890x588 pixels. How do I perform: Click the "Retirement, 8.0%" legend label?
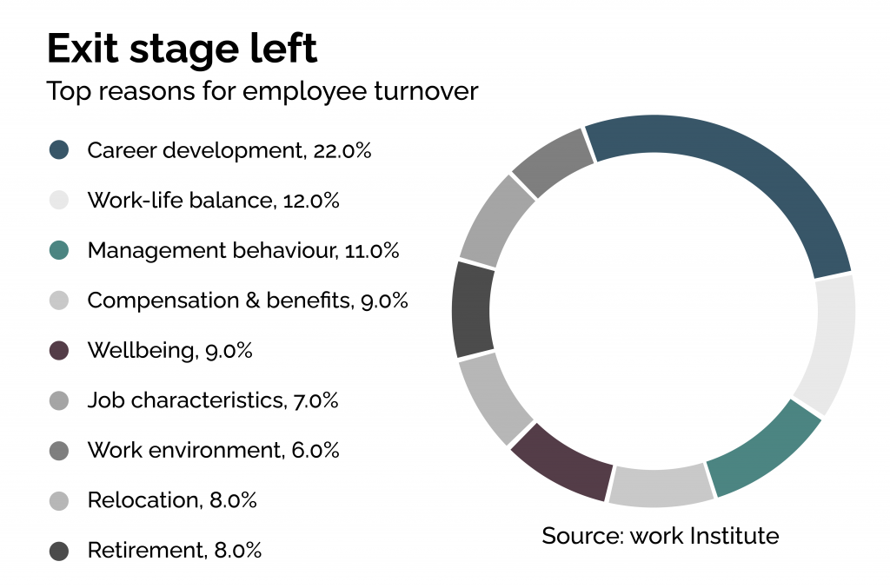tap(174, 551)
